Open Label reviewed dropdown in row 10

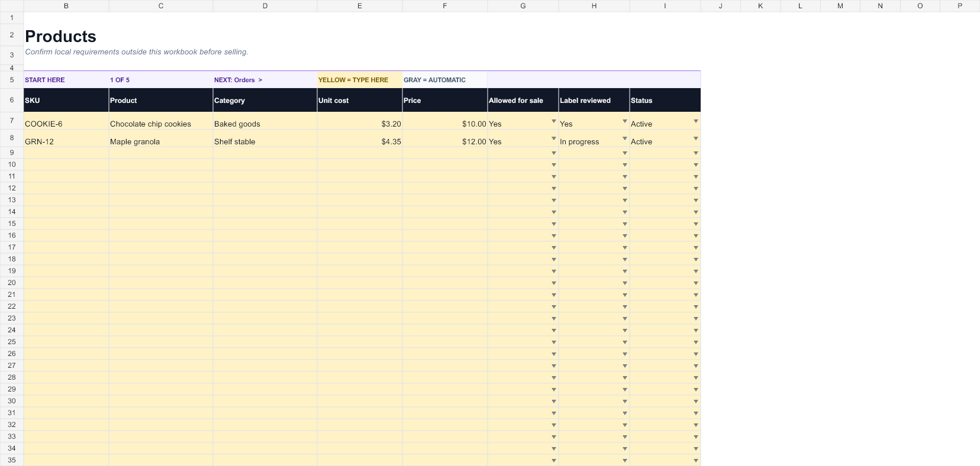click(x=625, y=165)
